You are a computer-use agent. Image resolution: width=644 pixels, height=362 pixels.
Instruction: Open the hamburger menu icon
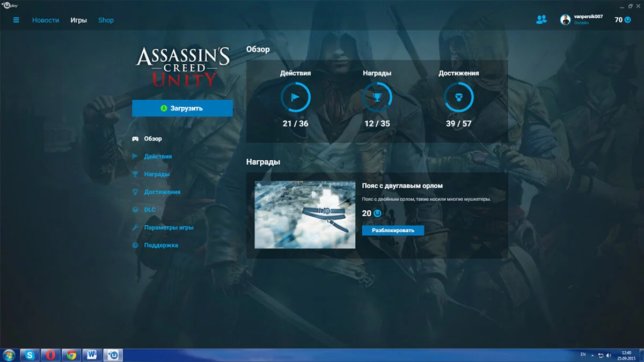[16, 20]
